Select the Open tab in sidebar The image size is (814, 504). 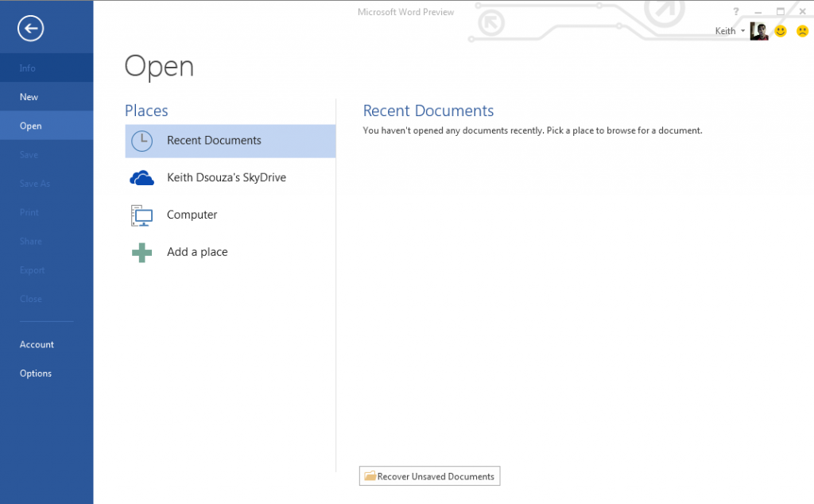click(47, 125)
